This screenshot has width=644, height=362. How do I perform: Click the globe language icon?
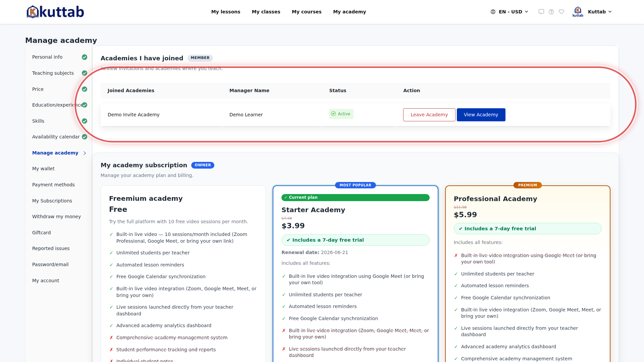click(493, 12)
